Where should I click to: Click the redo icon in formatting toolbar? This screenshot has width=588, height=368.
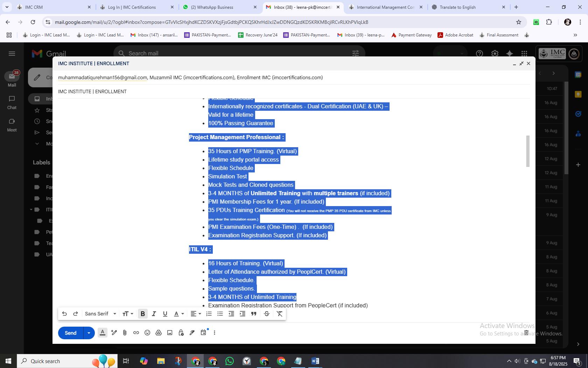(75, 314)
